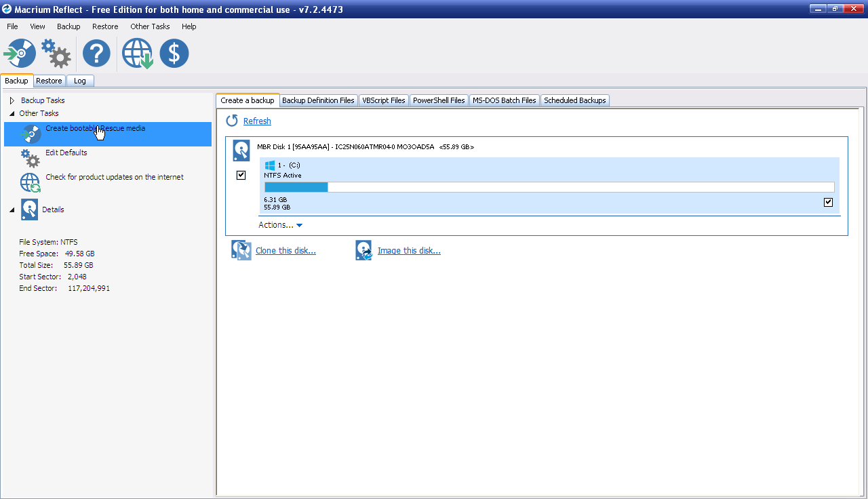Click the Windows logo on partition C:

(269, 165)
